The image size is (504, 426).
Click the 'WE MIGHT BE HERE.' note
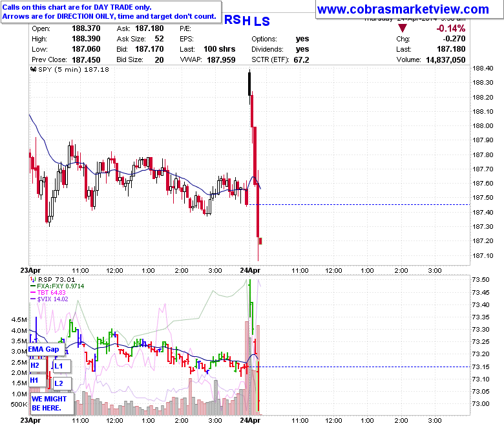[52, 403]
